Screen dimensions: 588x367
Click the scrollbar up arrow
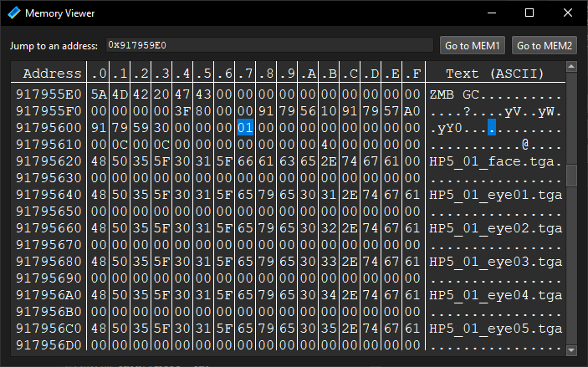coord(572,68)
